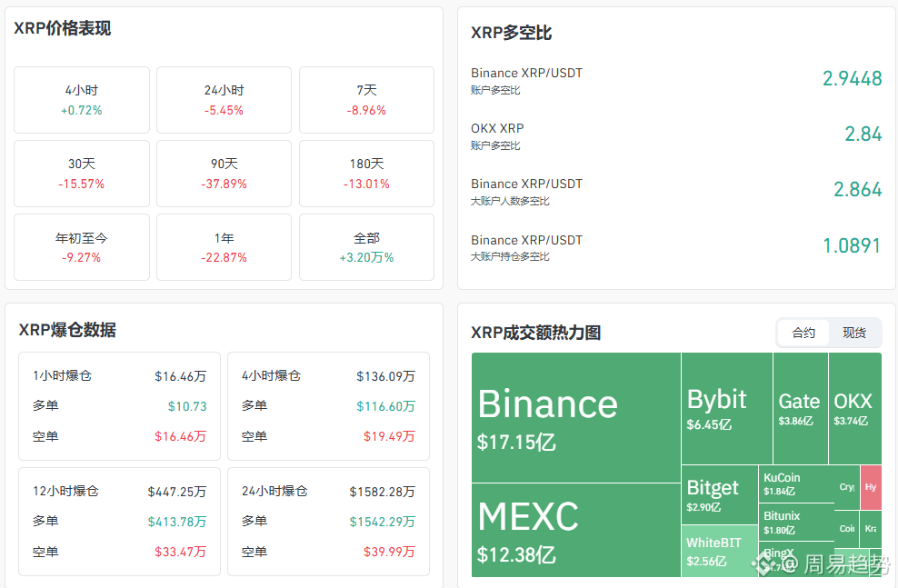
Task: Click the account ratio value 2.9448
Action: click(853, 78)
